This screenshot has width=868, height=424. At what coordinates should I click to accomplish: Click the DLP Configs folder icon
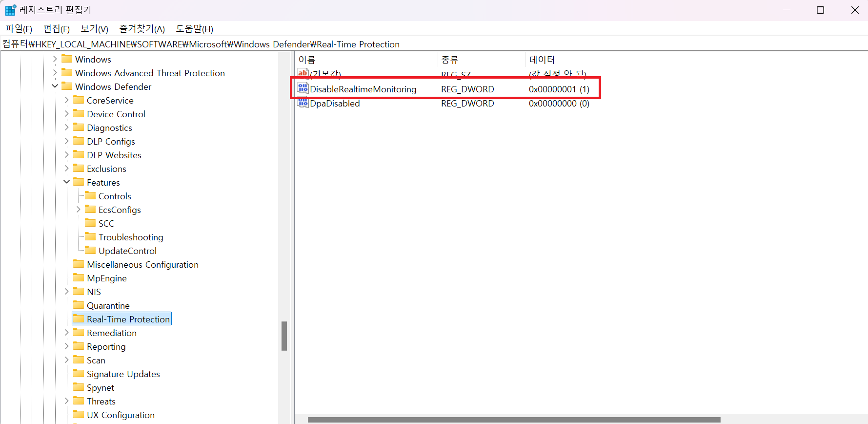click(79, 141)
